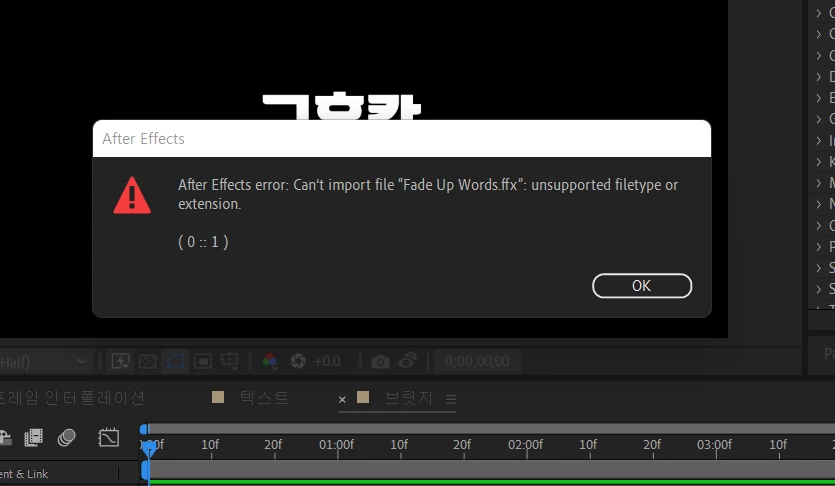Toggle the timeline Motion Blur switch
This screenshot has height=486, width=835.
pyautogui.click(x=67, y=438)
